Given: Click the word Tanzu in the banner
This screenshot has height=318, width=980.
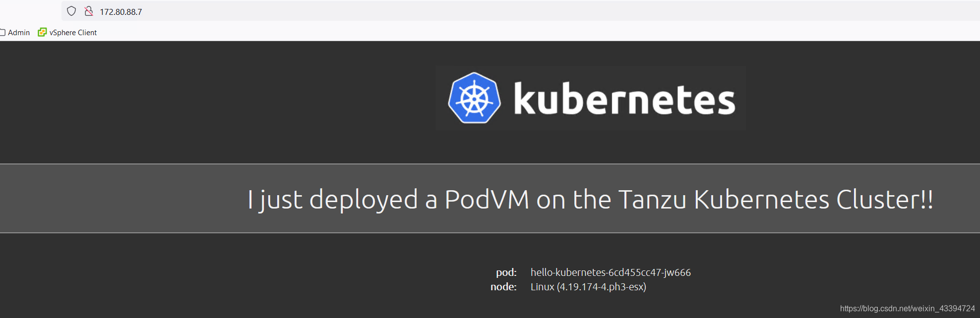Looking at the screenshot, I should (x=653, y=200).
